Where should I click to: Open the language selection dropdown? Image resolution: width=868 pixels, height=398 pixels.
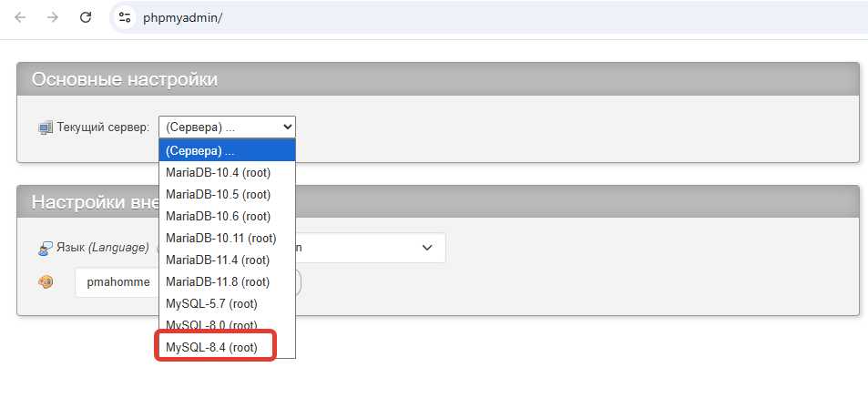[371, 248]
